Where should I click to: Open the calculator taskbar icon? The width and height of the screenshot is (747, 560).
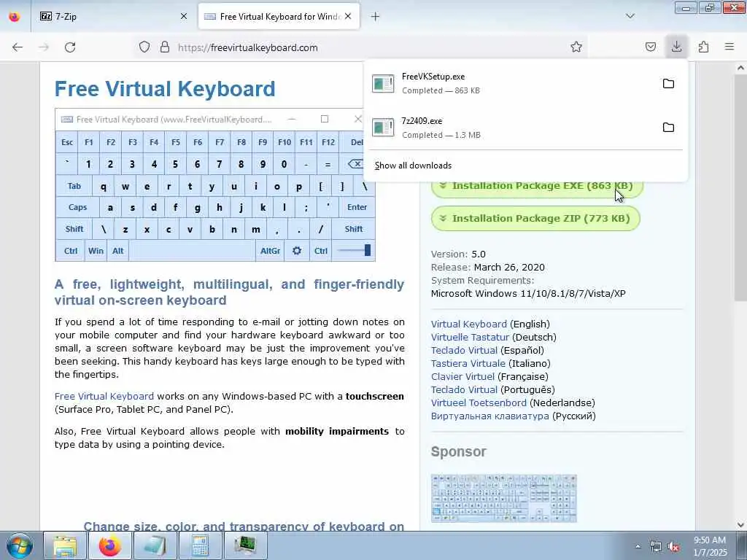[200, 545]
